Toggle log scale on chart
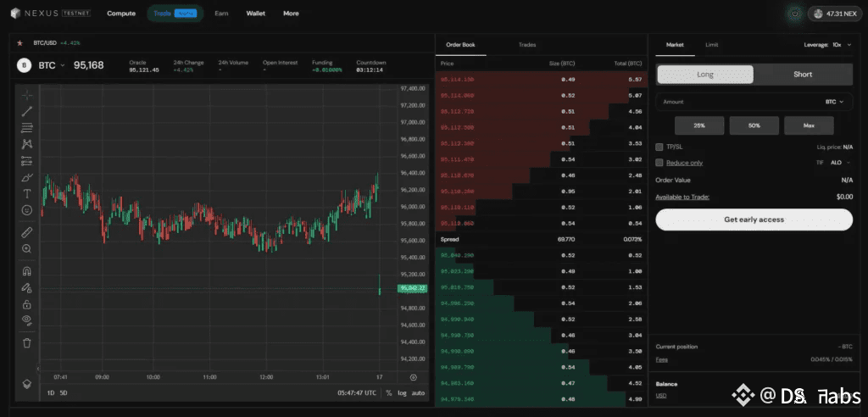The height and width of the screenshot is (417, 868). [401, 392]
